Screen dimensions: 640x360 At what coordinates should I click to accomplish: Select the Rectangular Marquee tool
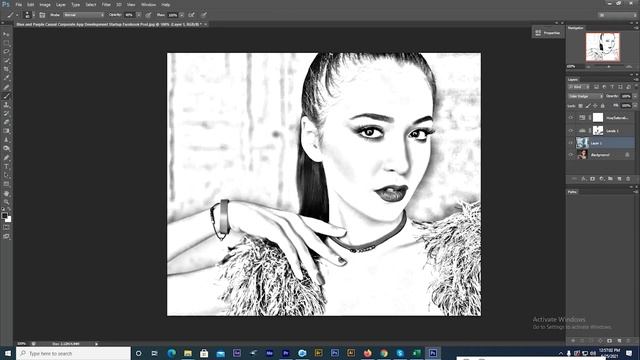[x=6, y=43]
